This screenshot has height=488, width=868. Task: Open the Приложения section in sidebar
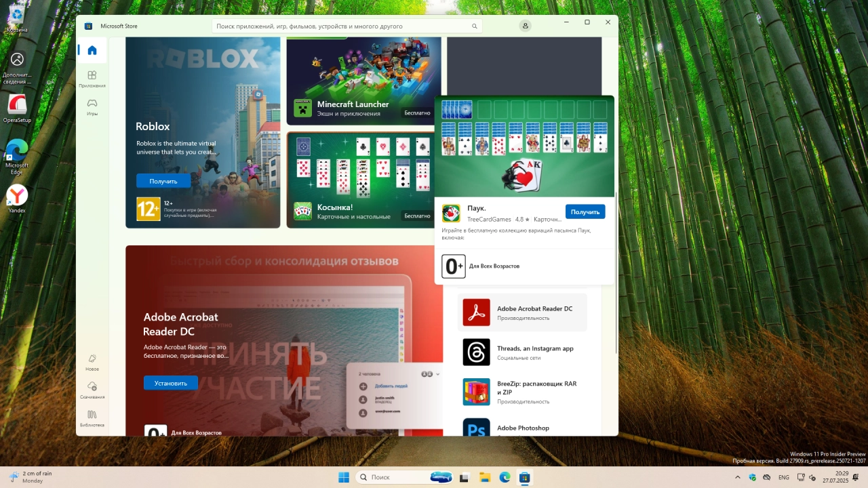(x=92, y=79)
